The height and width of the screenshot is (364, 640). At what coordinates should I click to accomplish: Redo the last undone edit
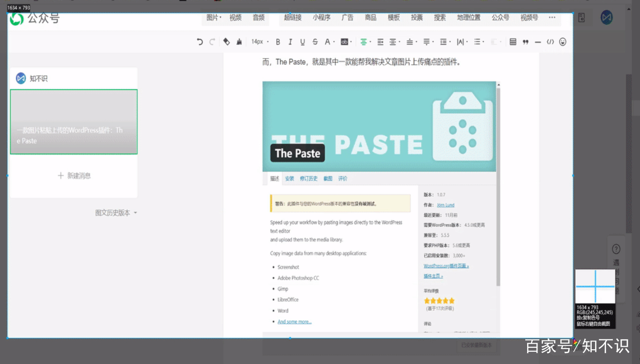212,42
